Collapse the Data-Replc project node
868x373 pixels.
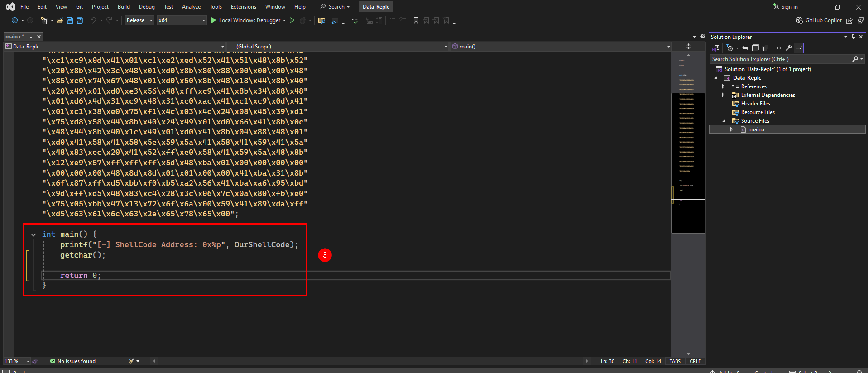tap(715, 78)
